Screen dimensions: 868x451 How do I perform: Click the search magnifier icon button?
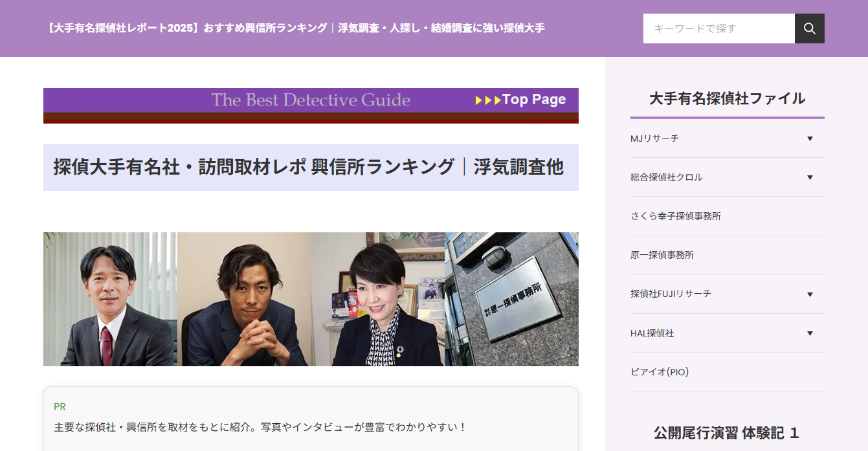pos(809,28)
